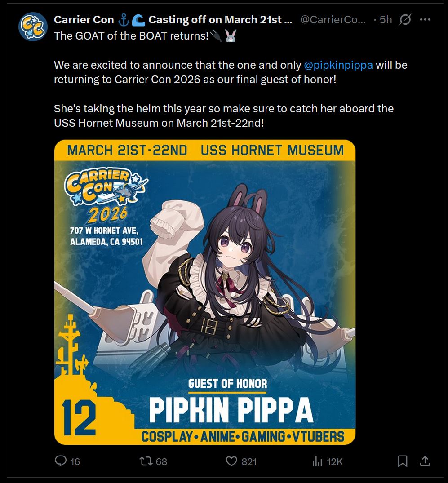448x483 pixels.
Task: Open the Grok explain slashed-circle icon
Action: (x=405, y=20)
